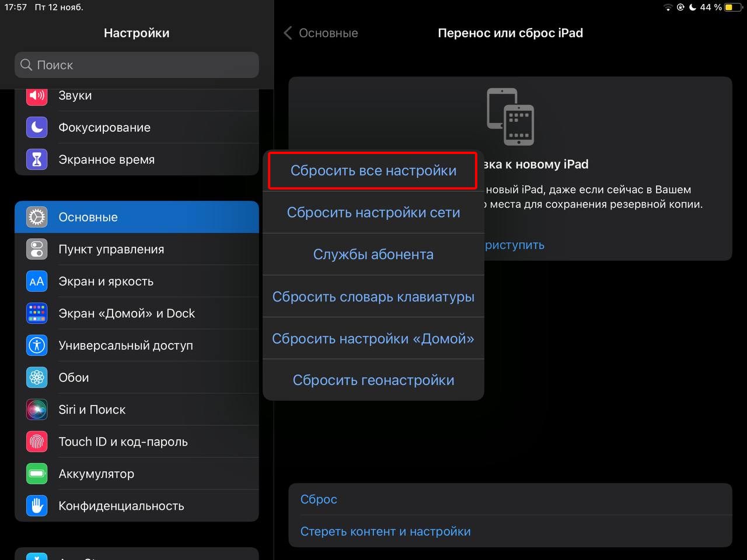Image resolution: width=747 pixels, height=560 pixels.
Task: Open the Основные row in sidebar
Action: (x=137, y=217)
